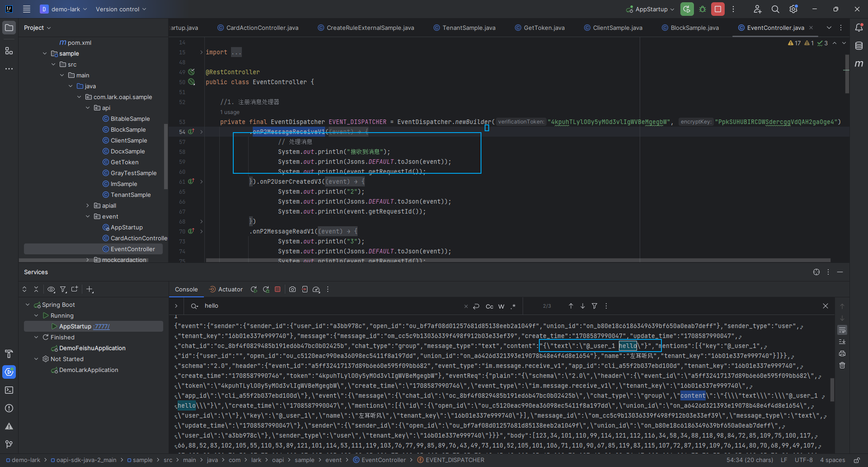Screen dimensions: 868x467
Task: Open the Build hammer tool window
Action: pos(9,354)
